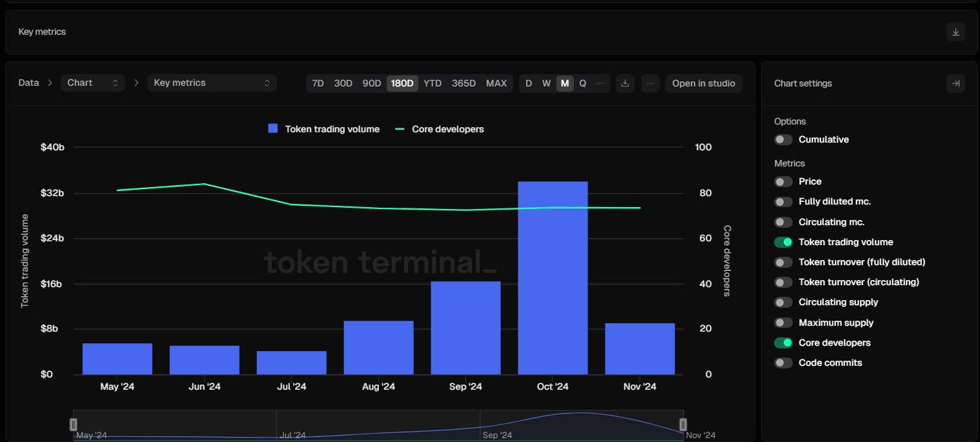Click Core developers legend line marker
Viewport: 980px width, 442px height.
pos(400,129)
